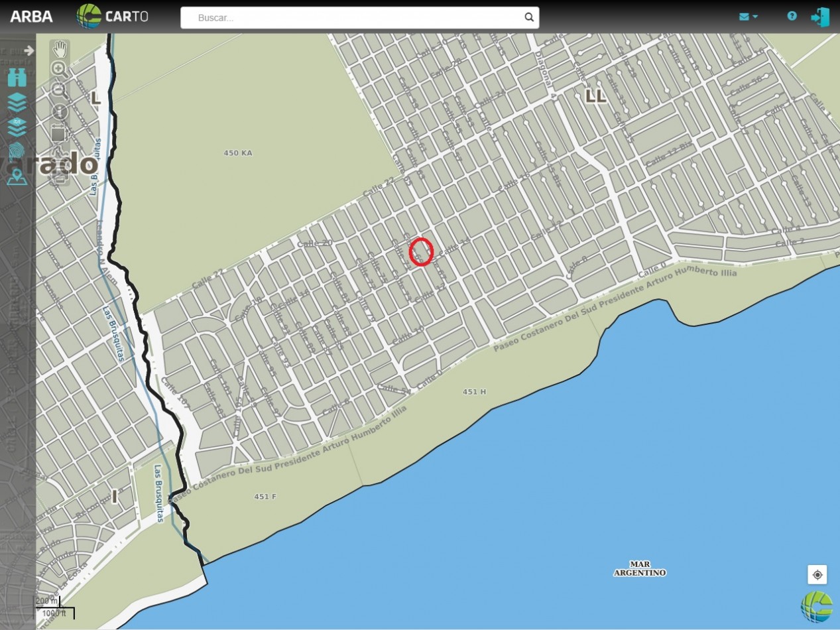
Task: Click the ARBA logo link
Action: [31, 17]
